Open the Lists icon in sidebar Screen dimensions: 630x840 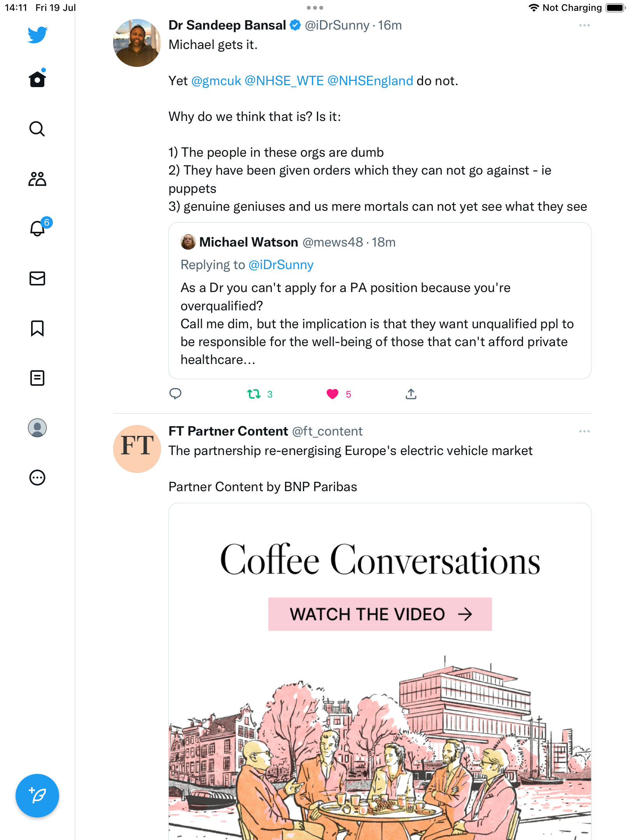click(x=37, y=378)
